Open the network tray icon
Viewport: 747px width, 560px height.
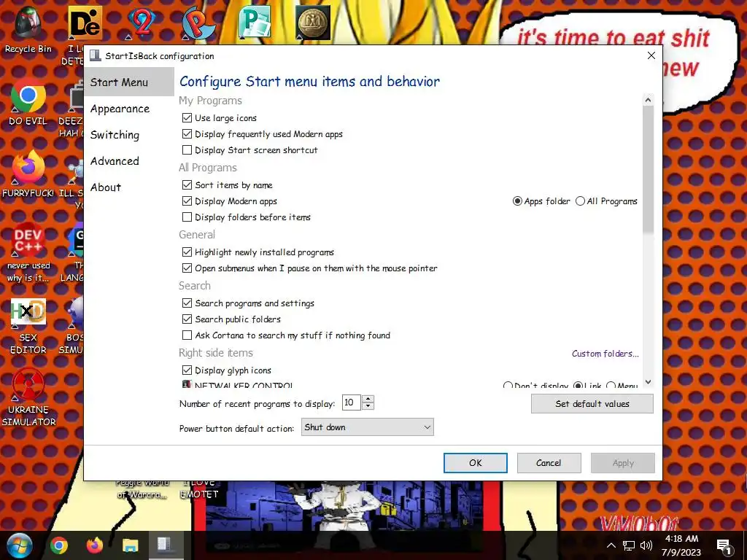point(628,545)
